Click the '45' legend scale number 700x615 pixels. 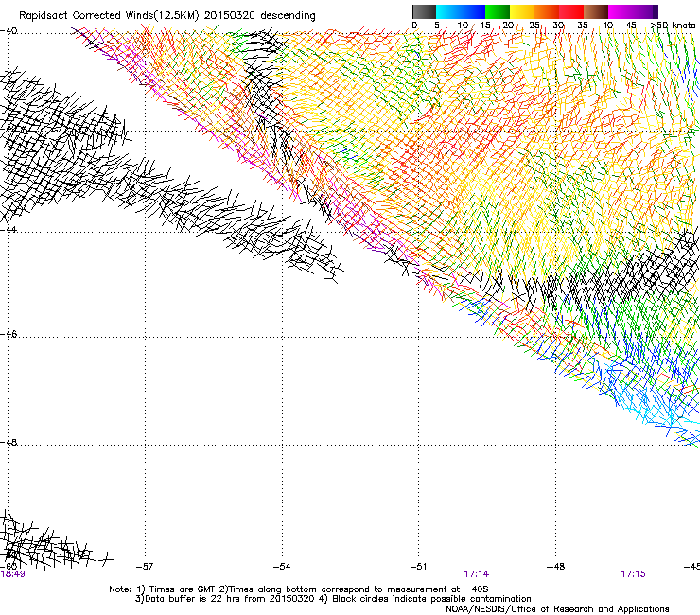(x=631, y=26)
